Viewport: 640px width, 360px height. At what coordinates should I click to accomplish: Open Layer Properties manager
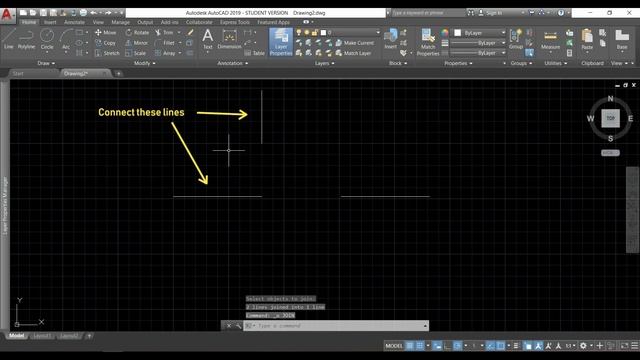pyautogui.click(x=281, y=42)
